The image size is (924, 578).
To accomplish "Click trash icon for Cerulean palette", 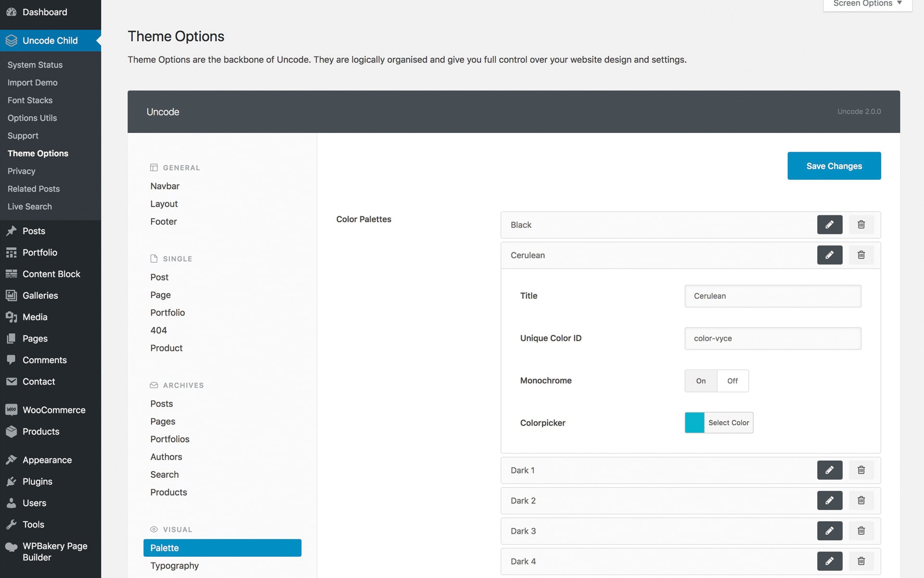I will (861, 255).
